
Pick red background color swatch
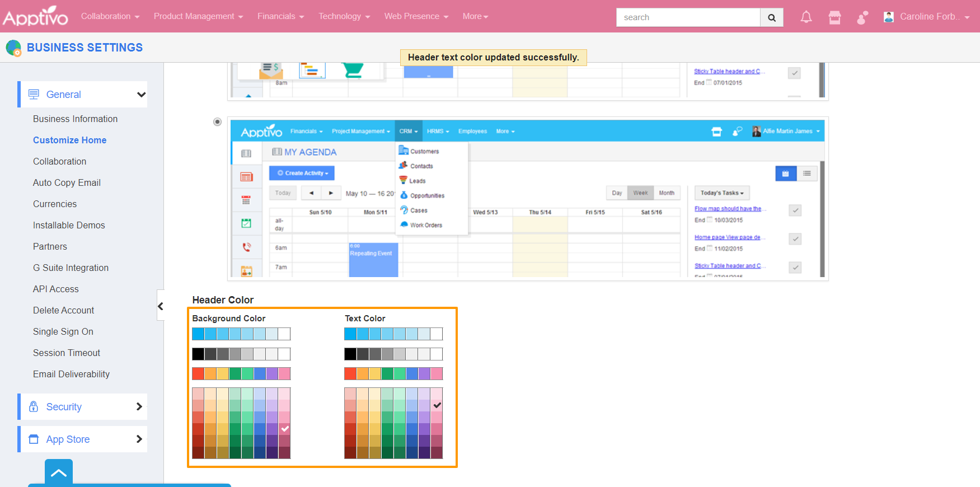pos(198,373)
